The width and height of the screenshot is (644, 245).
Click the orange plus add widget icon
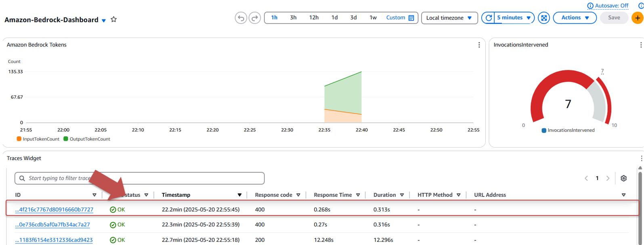click(638, 18)
